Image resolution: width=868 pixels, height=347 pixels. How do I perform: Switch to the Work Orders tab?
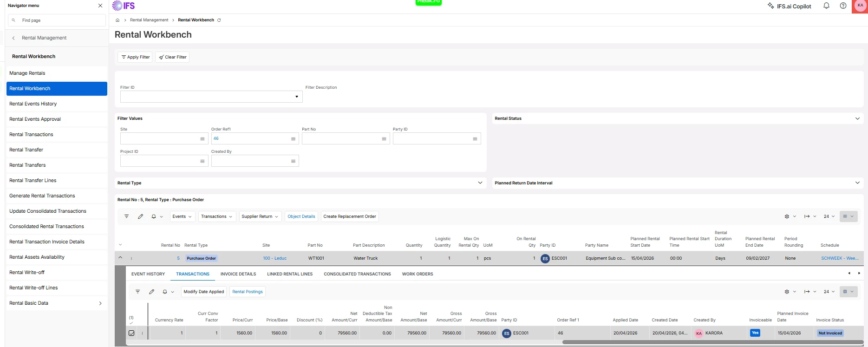point(418,274)
